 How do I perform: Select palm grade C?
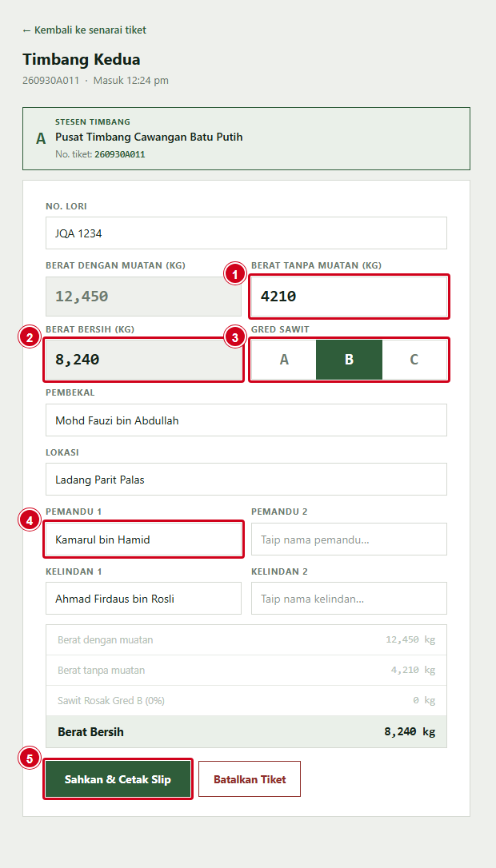point(414,360)
